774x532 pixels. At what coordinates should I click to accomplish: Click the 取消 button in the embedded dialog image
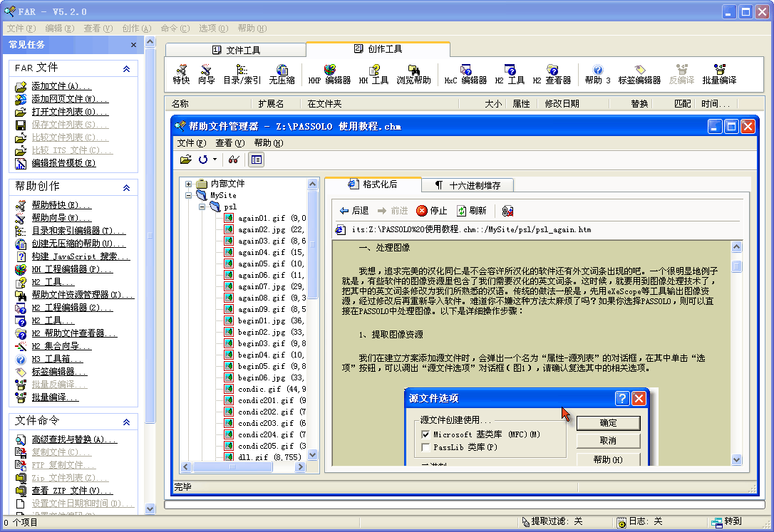point(608,440)
